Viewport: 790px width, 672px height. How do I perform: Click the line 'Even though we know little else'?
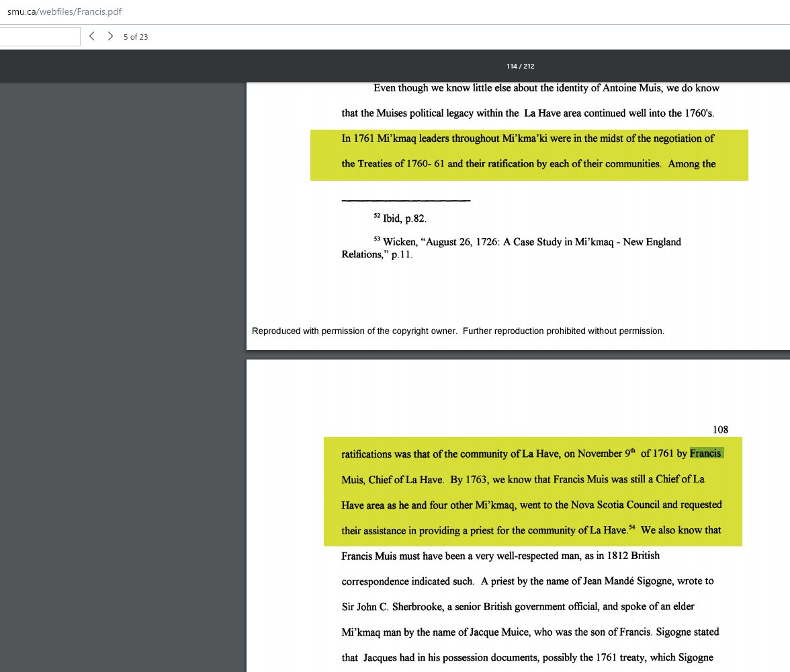pos(546,88)
